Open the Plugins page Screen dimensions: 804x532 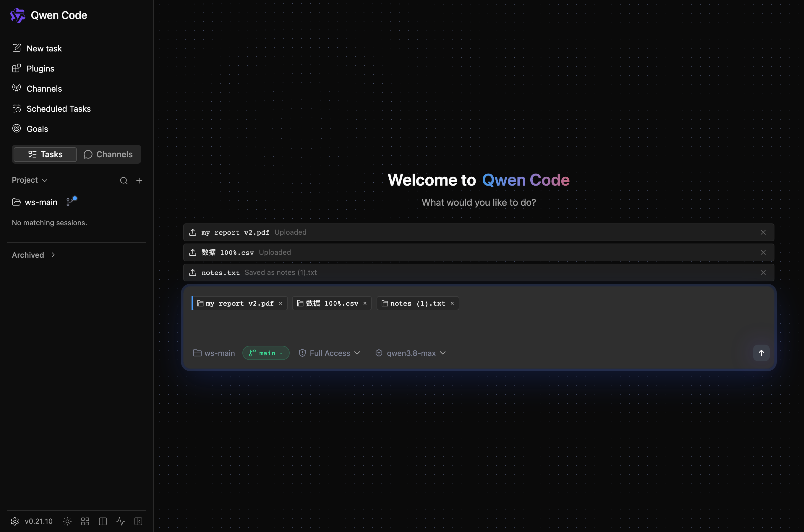click(x=33, y=69)
